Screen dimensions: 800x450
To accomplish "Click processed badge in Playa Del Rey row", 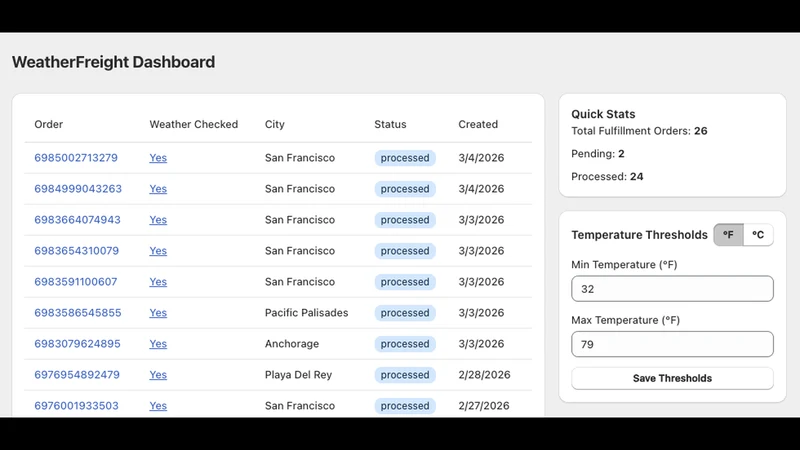I will (405, 375).
